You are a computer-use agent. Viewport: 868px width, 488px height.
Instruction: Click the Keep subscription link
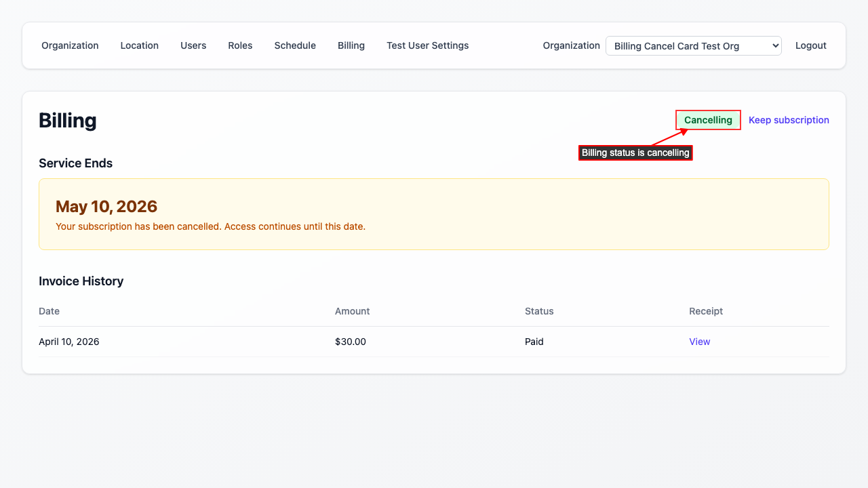pos(789,120)
